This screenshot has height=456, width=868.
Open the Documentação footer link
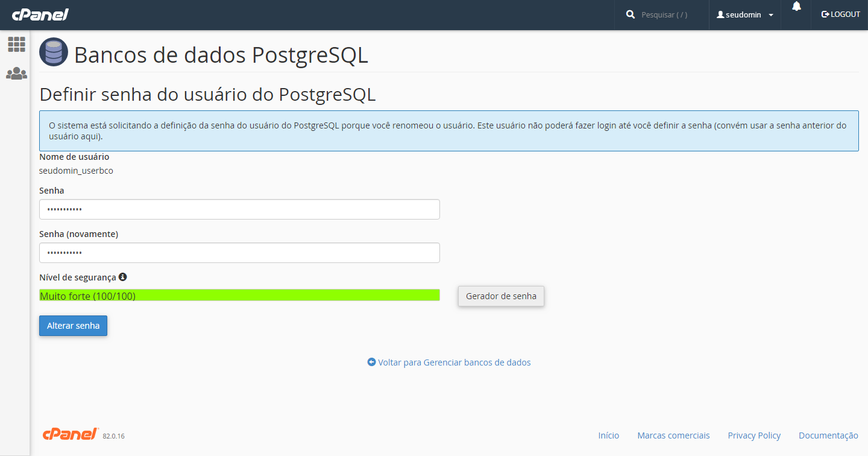click(828, 435)
